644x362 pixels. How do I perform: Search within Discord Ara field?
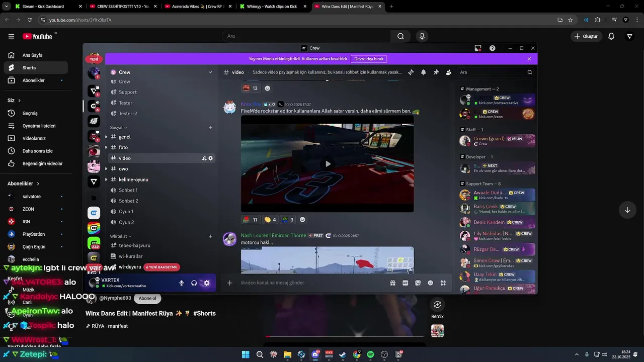[x=495, y=72]
